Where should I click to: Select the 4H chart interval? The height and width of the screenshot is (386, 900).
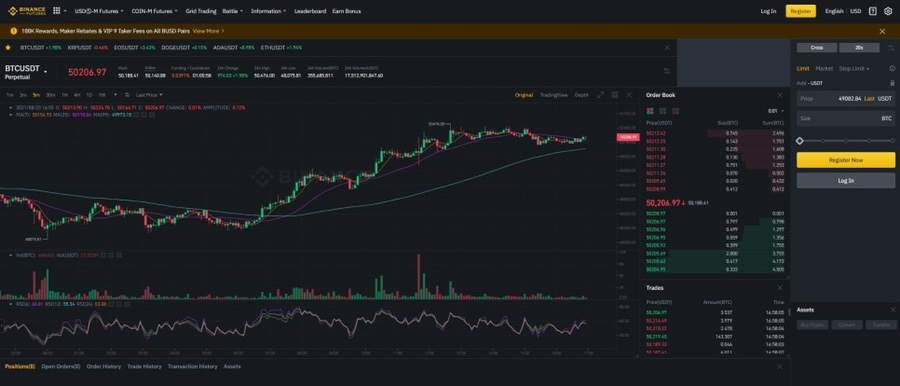tap(77, 95)
